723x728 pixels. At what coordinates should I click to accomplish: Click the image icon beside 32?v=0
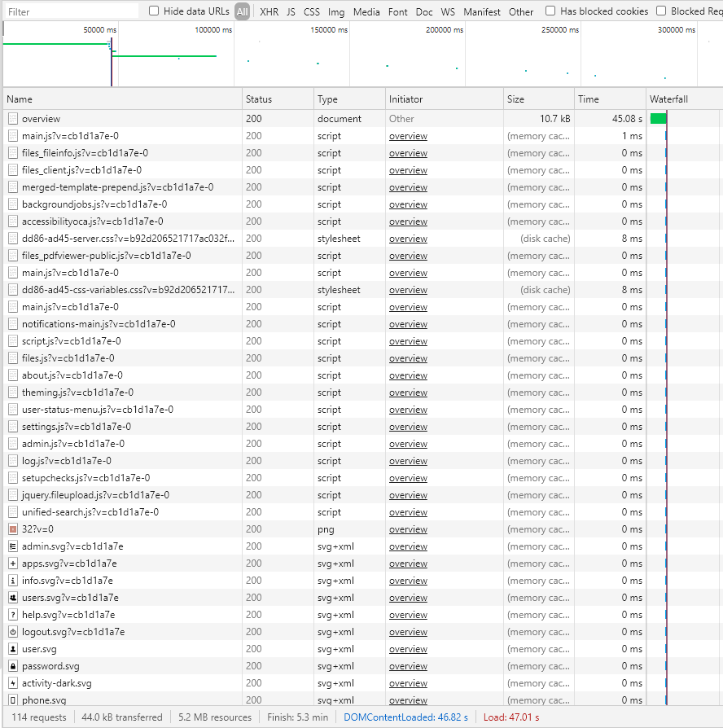(x=13, y=529)
